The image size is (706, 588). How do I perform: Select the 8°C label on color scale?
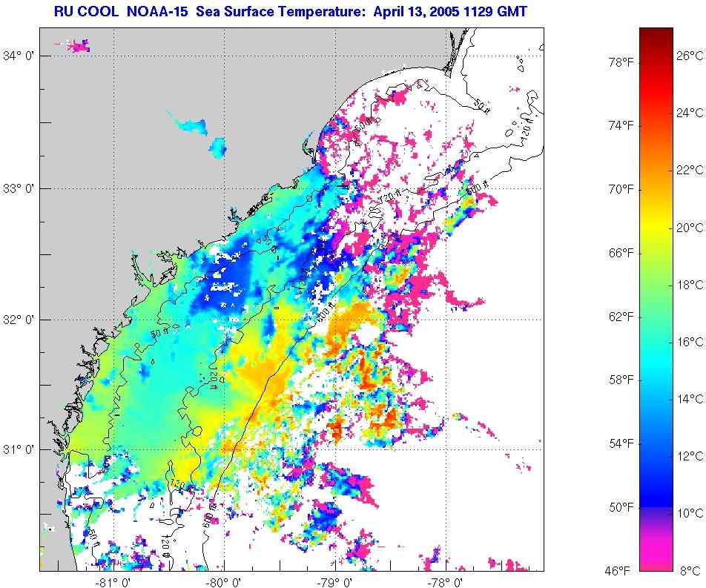(690, 570)
